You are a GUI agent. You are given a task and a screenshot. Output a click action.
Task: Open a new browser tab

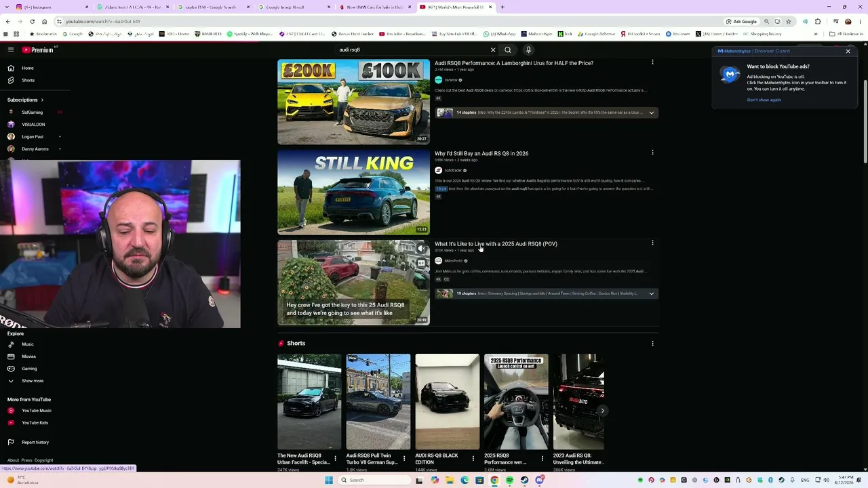(x=502, y=7)
